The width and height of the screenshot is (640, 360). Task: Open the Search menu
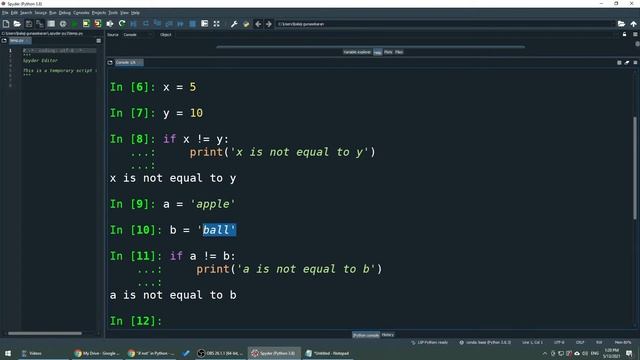point(26,13)
